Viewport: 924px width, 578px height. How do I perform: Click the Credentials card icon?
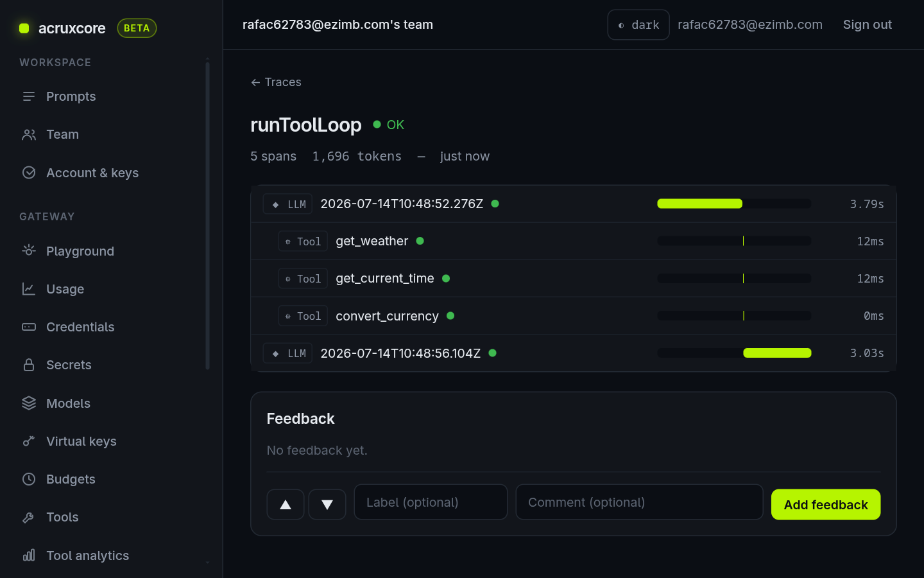click(29, 327)
